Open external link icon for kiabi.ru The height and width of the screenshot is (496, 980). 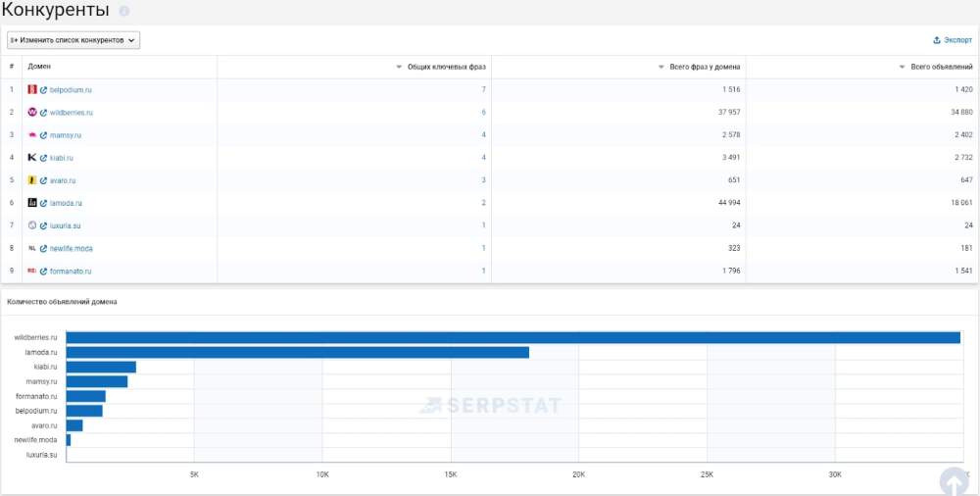pyautogui.click(x=44, y=158)
